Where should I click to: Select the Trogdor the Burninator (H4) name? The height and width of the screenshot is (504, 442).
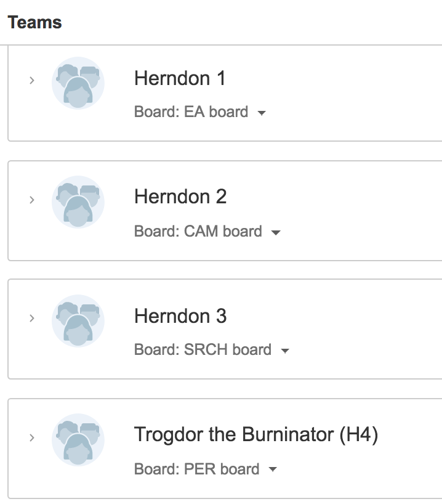256,434
